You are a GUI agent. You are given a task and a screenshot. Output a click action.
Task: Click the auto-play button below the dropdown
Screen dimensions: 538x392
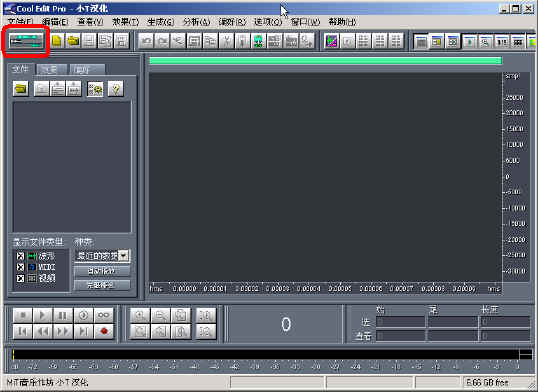pos(102,271)
